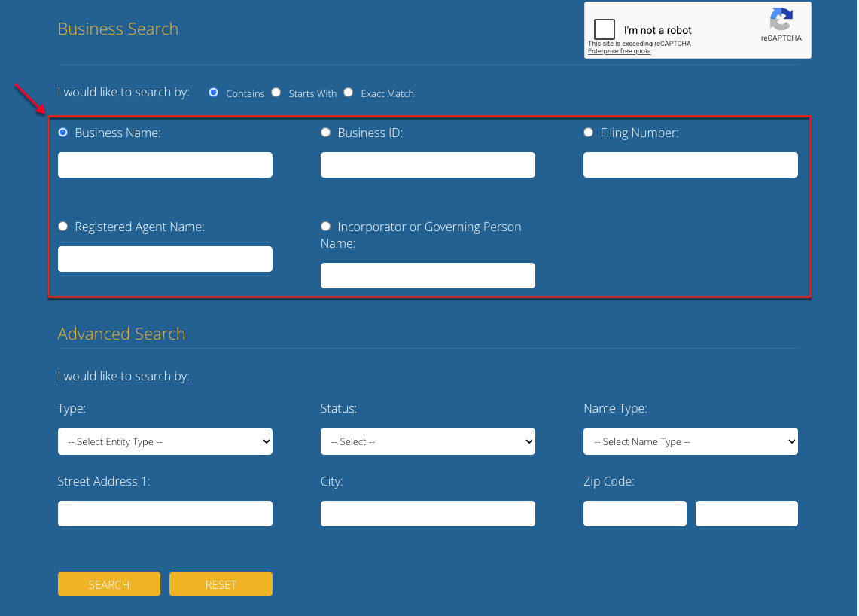
Task: Click the Registered Agent Name: label text
Action: 140,227
